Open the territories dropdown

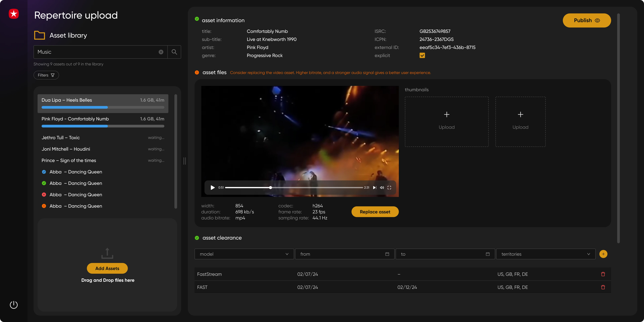click(546, 254)
